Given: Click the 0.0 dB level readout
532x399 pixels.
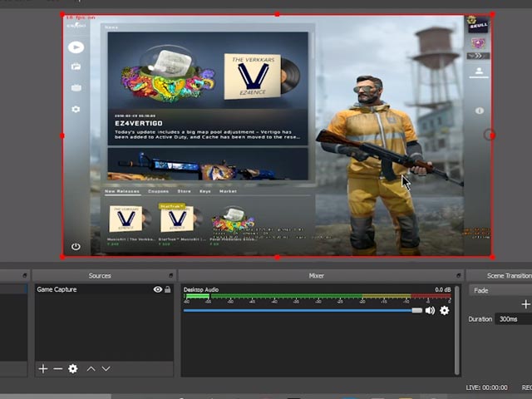Looking at the screenshot, I should coord(443,290).
